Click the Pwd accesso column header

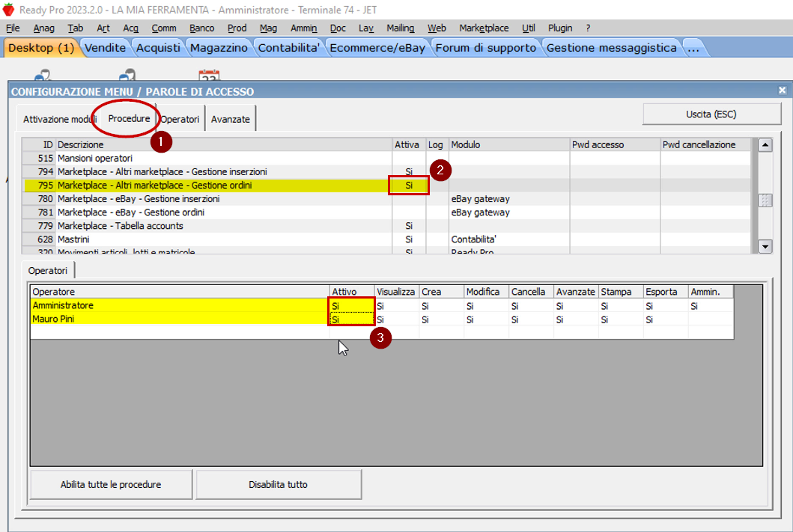pos(615,145)
